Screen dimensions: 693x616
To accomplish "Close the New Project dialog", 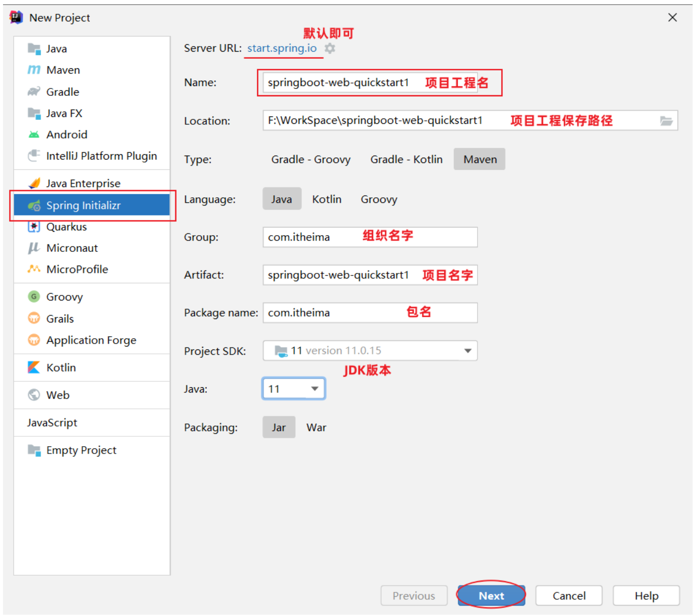I will (x=672, y=18).
